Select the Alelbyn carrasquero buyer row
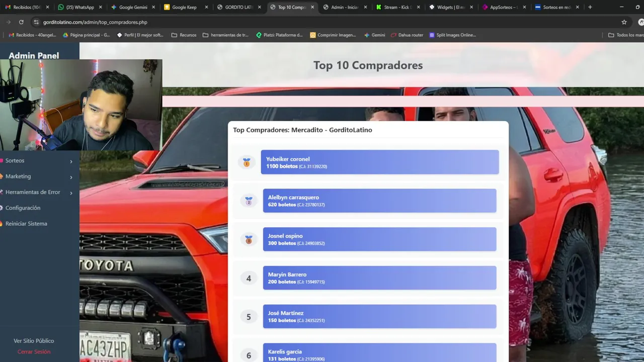The image size is (644, 362). [x=380, y=201]
